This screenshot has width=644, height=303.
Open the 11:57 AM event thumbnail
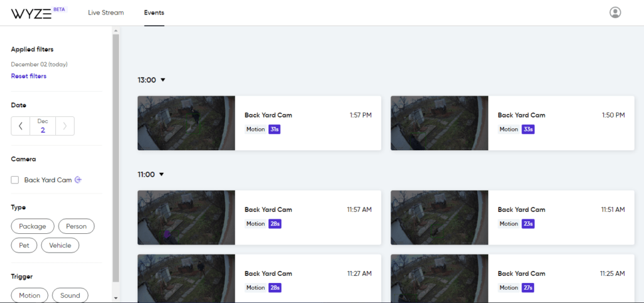coord(186,218)
